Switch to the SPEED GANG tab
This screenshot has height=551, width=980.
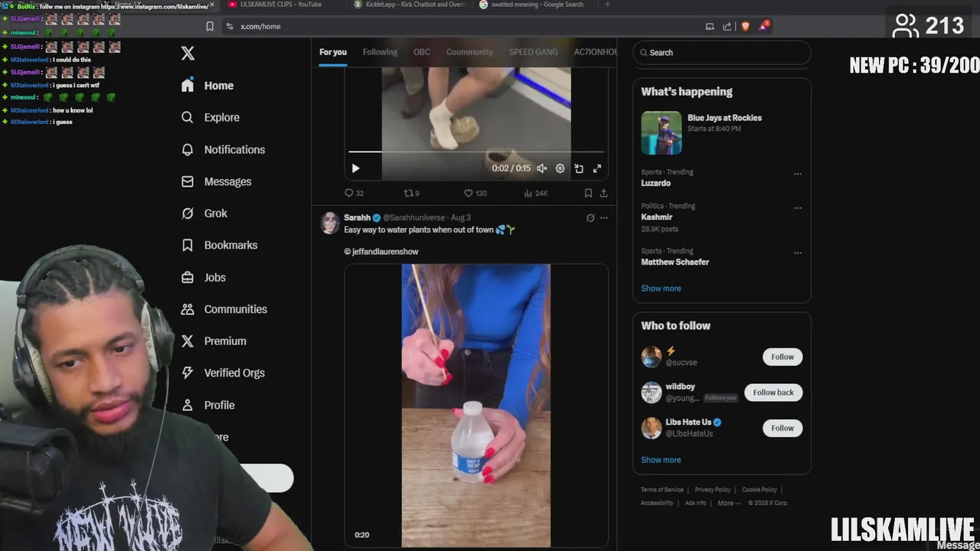coord(534,52)
